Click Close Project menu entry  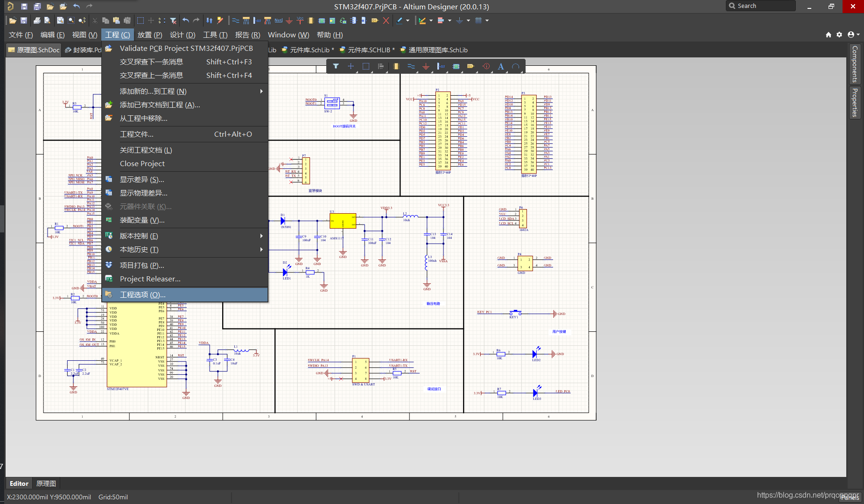click(x=142, y=164)
